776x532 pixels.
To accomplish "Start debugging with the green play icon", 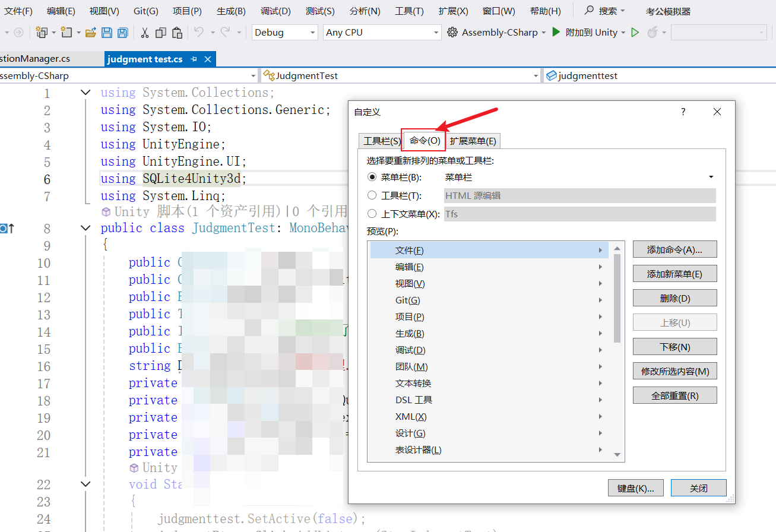I will pos(556,33).
